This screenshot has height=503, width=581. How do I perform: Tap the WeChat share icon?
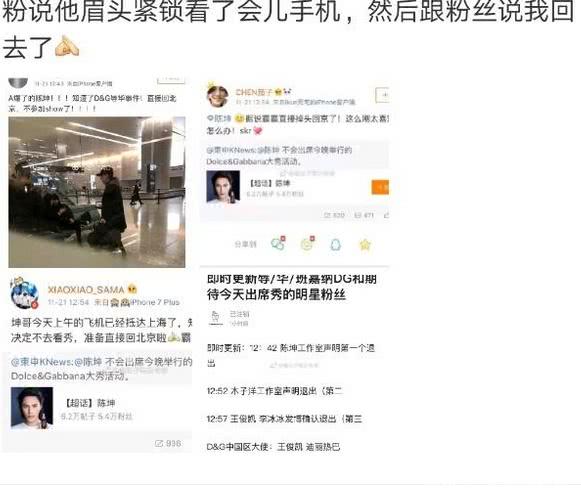click(x=278, y=244)
